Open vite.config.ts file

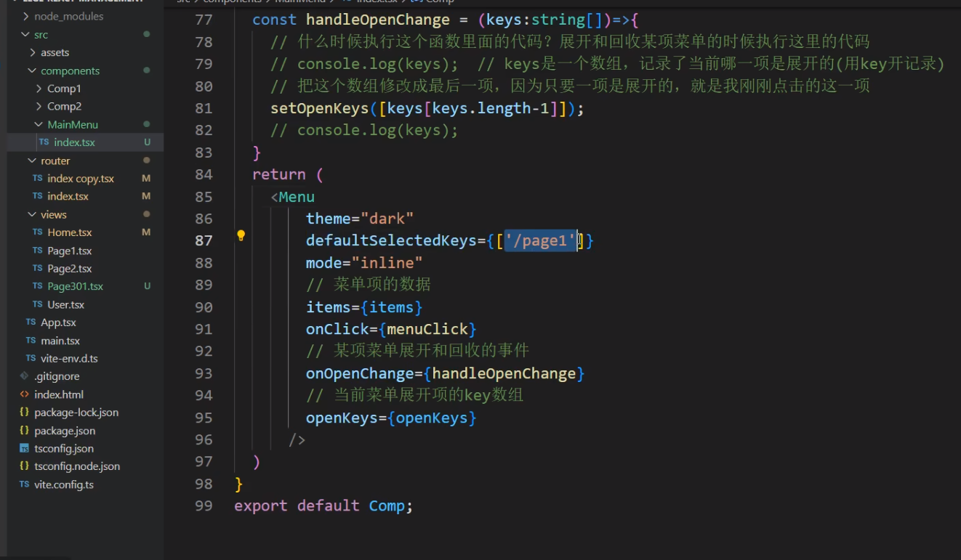(64, 484)
